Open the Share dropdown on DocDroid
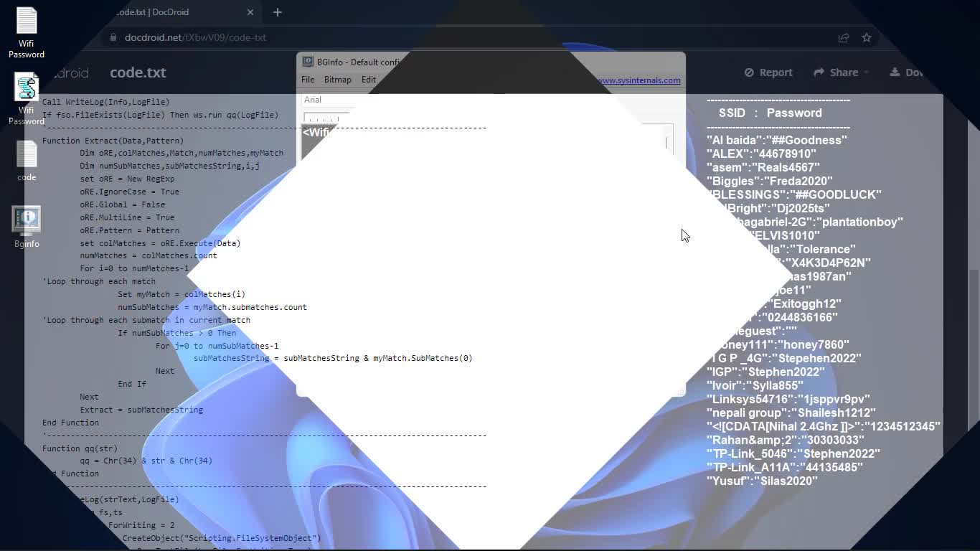Screen dimensions: 980x551 click(841, 72)
